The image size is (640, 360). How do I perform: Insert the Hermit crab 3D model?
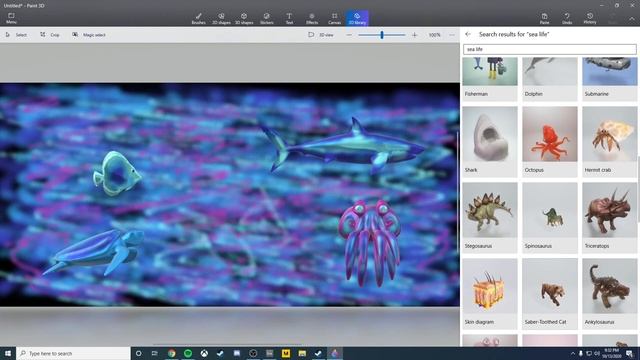609,141
